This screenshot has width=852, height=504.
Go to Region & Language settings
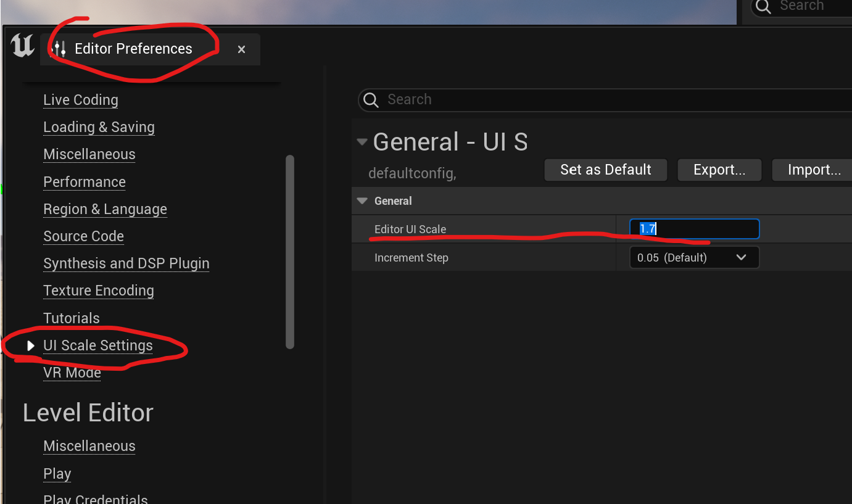click(x=105, y=209)
